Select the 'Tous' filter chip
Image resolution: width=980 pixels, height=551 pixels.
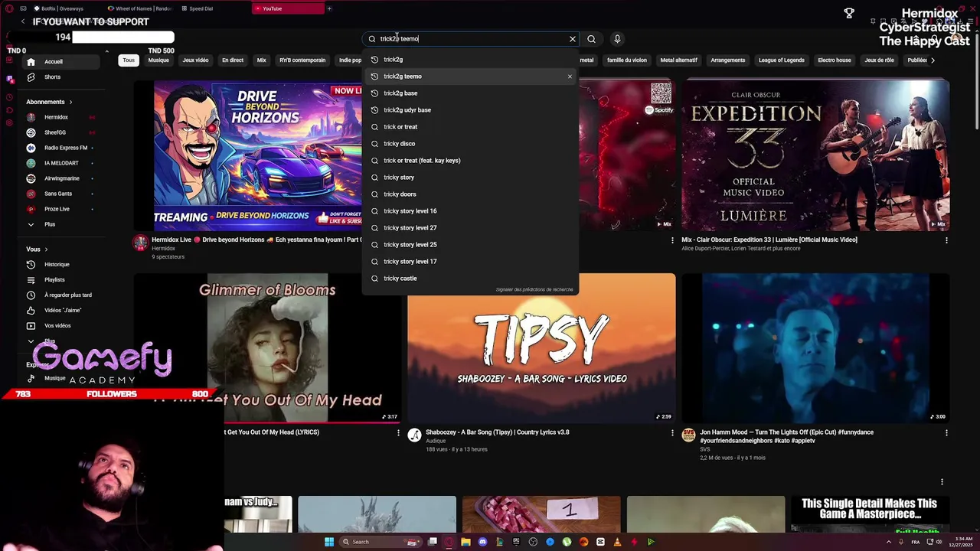pyautogui.click(x=129, y=60)
